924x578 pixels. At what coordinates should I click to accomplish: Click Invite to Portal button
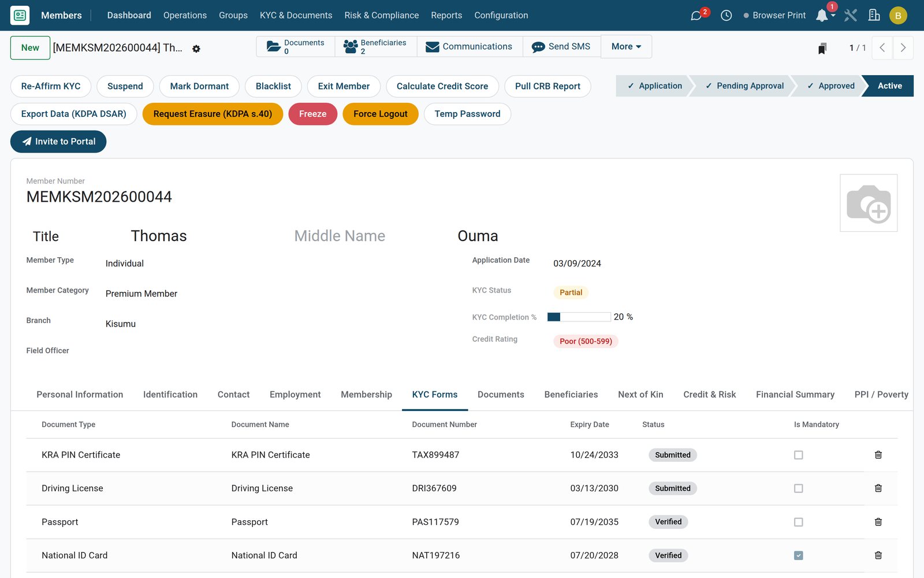click(58, 142)
